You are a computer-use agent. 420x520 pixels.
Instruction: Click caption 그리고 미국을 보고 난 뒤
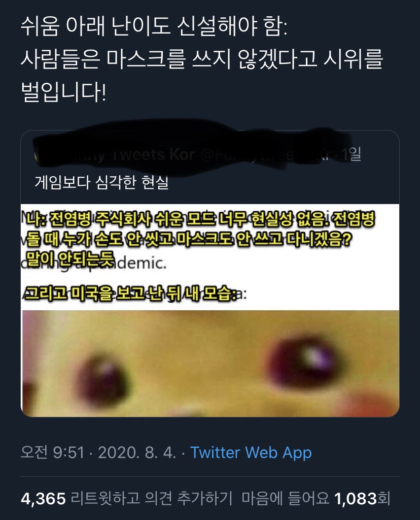pos(130,294)
